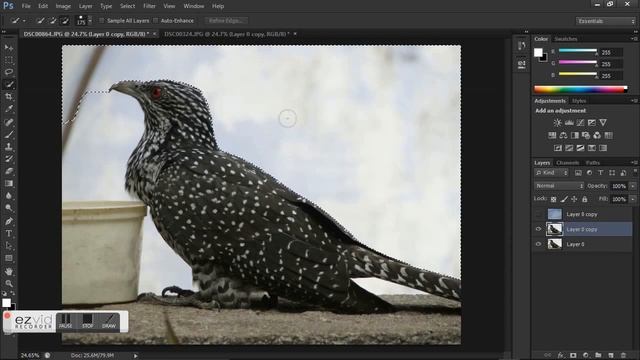The width and height of the screenshot is (640, 360).
Task: Enable Auto-Enhance checkbox
Action: pyautogui.click(x=156, y=20)
